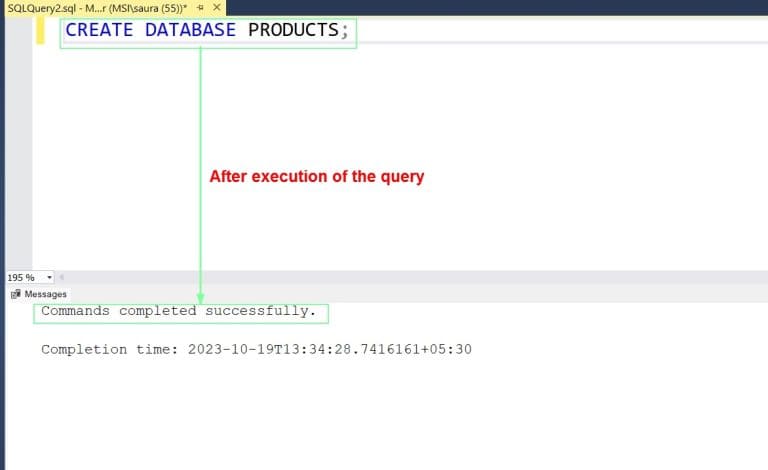Click the gray editor line gutter
The width and height of the screenshot is (768, 470).
pyautogui.click(x=19, y=142)
